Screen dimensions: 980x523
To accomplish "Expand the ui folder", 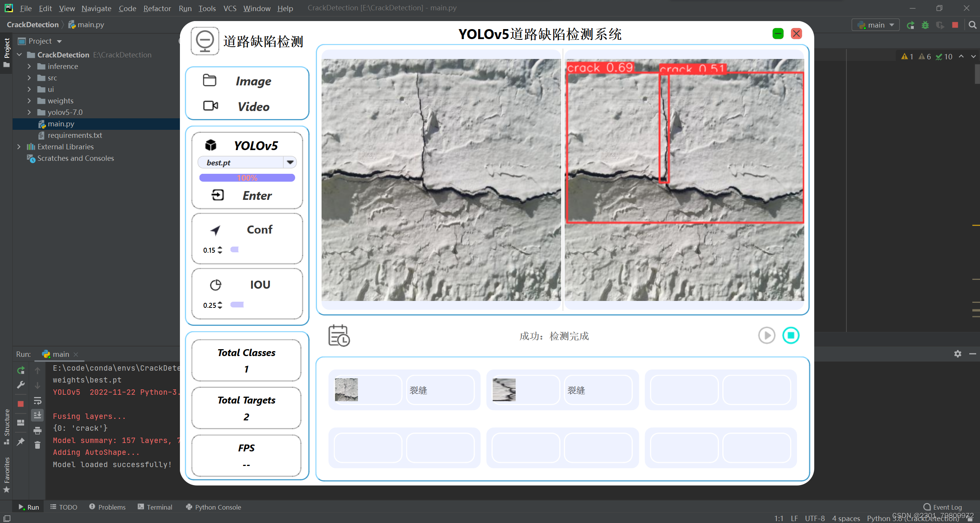I will 29,89.
